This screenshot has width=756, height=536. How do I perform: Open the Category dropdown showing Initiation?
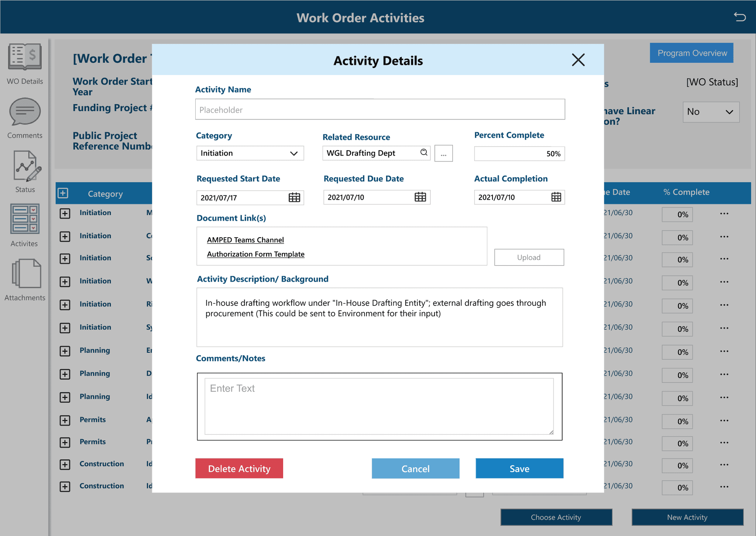click(250, 153)
